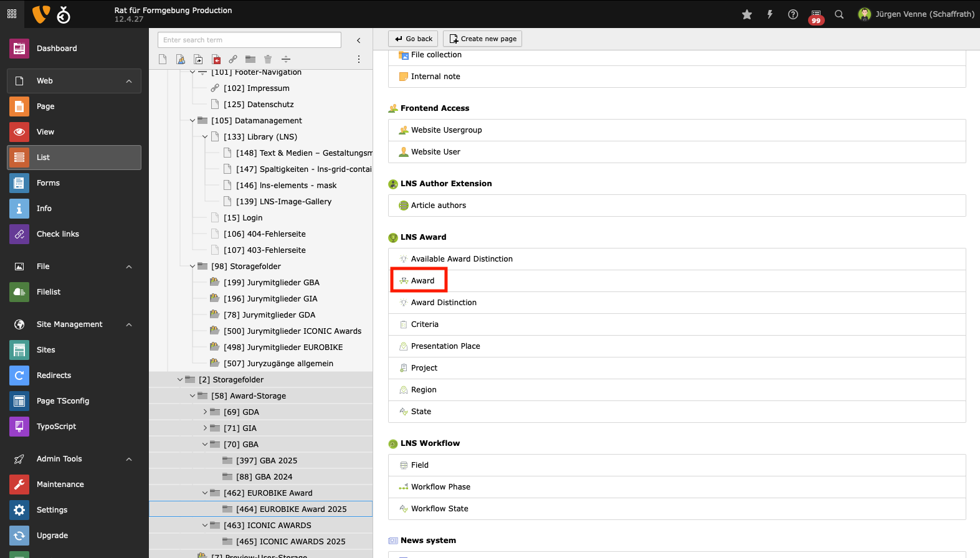980x558 pixels.
Task: Expand the [69] GDA tree folder
Action: [x=205, y=412]
